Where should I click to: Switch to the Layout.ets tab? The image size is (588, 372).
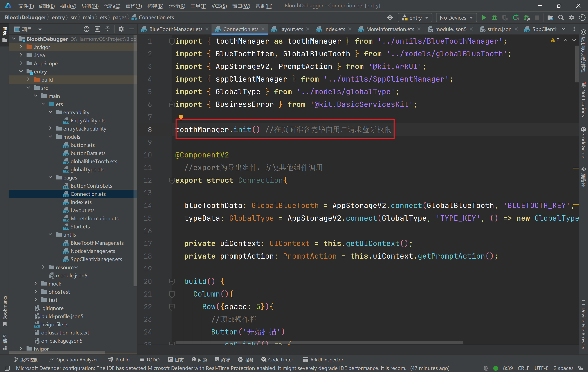[291, 29]
